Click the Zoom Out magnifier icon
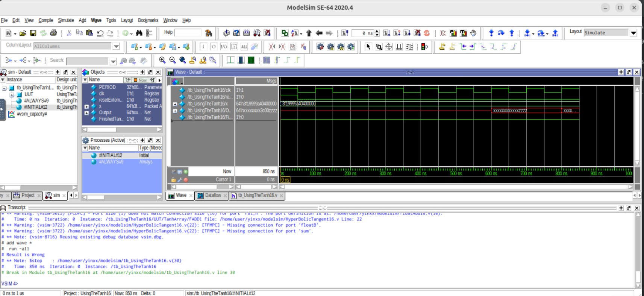Viewport: 644px width, 296px height. 173,60
